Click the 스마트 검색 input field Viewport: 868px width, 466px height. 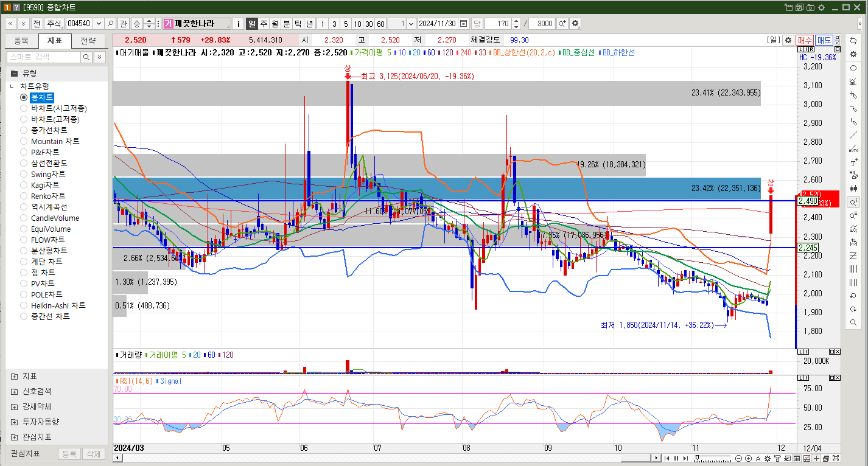[x=43, y=57]
